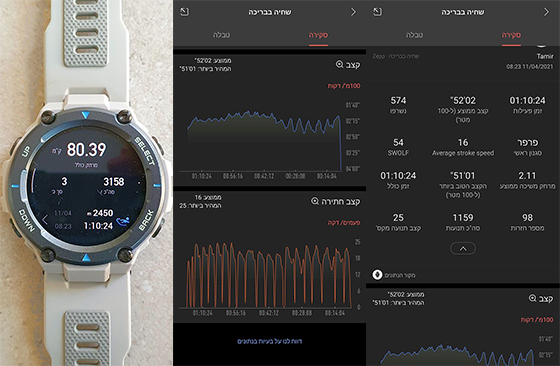Tap the 80.39 distance reading on the watch
This screenshot has height=366, width=560.
click(86, 150)
